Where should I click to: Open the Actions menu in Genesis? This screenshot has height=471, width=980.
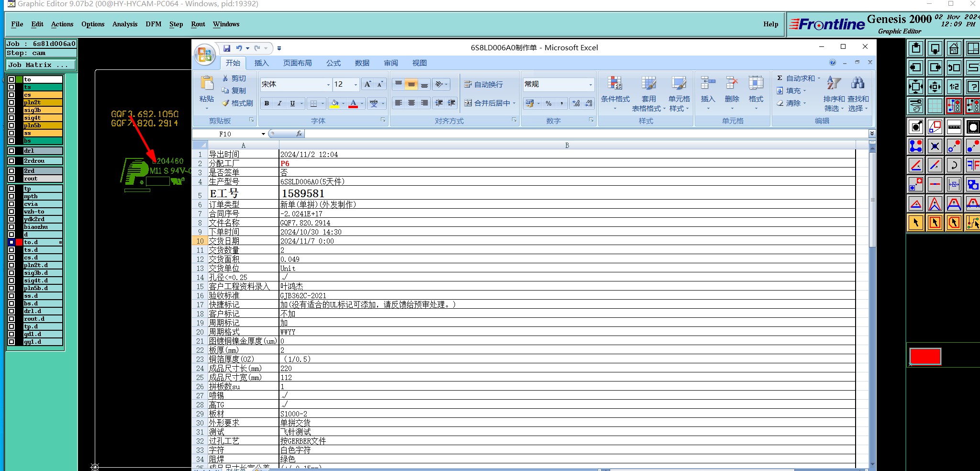[62, 24]
